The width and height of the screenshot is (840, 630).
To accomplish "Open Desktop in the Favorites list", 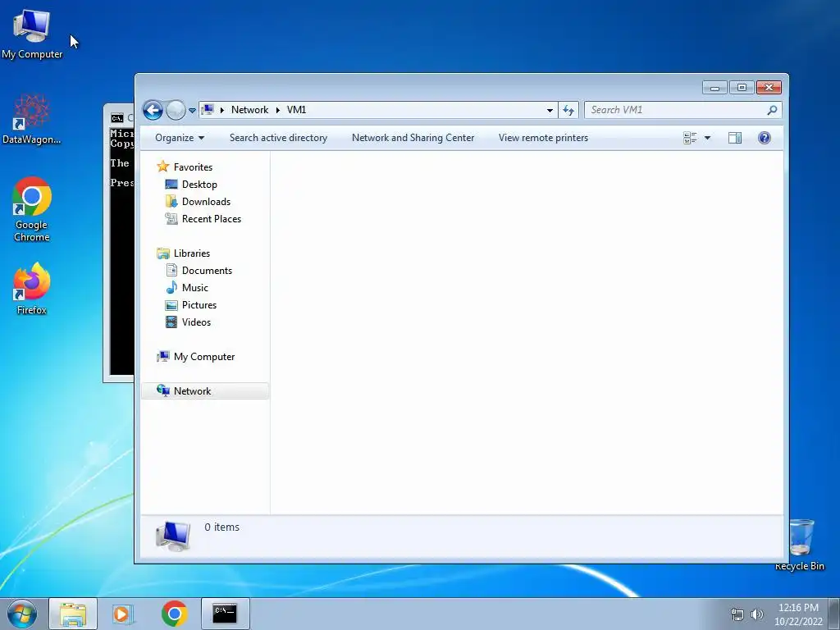I will (x=199, y=185).
